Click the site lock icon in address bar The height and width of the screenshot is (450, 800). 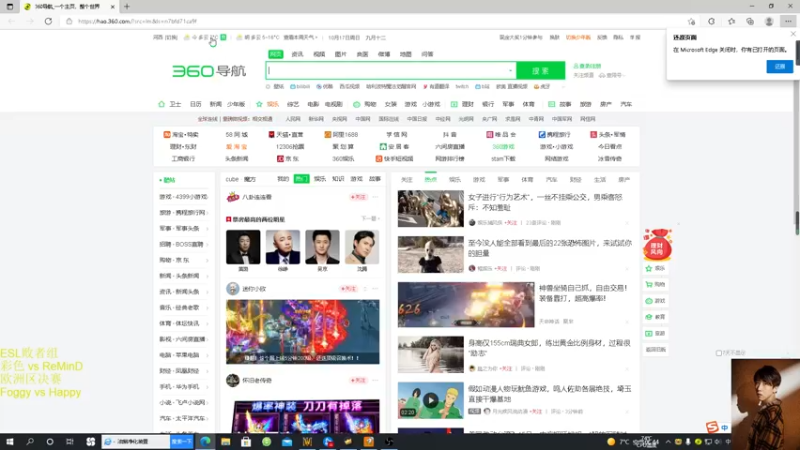tap(69, 21)
